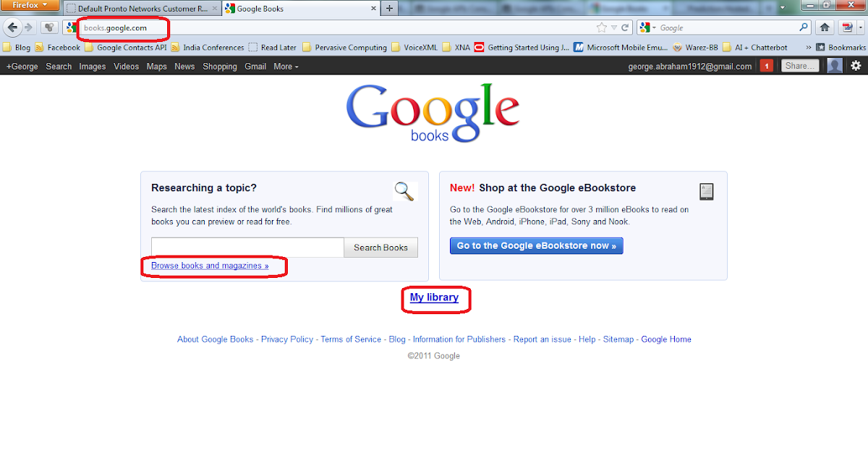Click the Search Books button
The height and width of the screenshot is (456, 868).
380,248
